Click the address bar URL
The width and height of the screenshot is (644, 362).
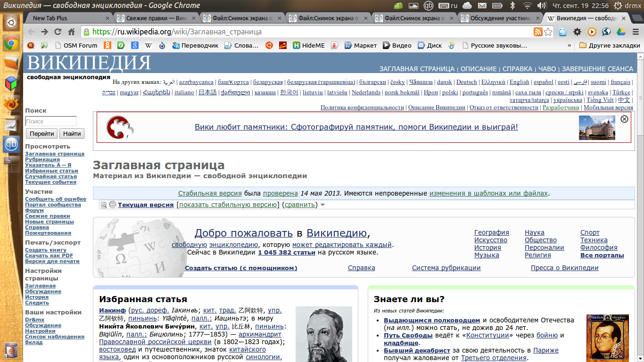point(177,32)
